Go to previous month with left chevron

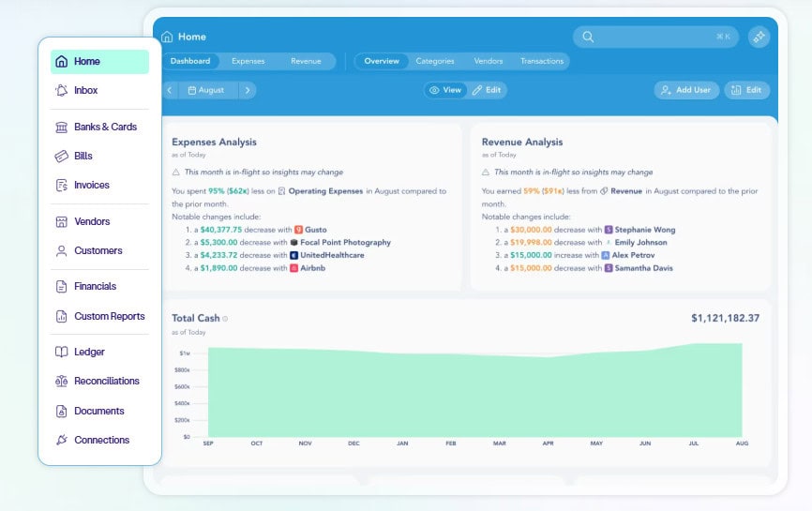171,90
